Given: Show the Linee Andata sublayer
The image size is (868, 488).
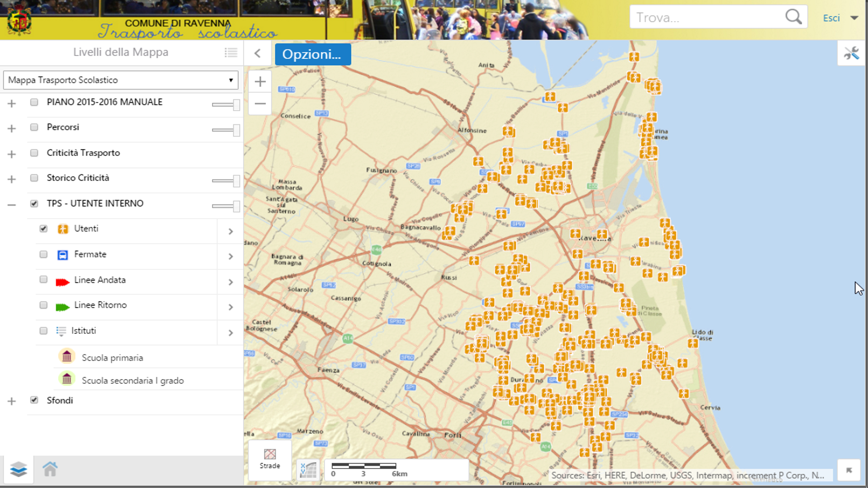Looking at the screenshot, I should [43, 279].
